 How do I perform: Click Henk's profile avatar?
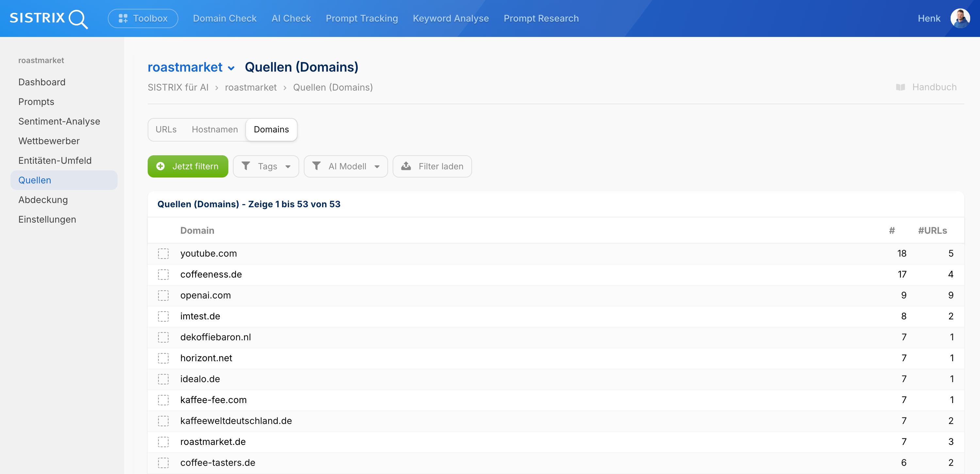tap(959, 18)
